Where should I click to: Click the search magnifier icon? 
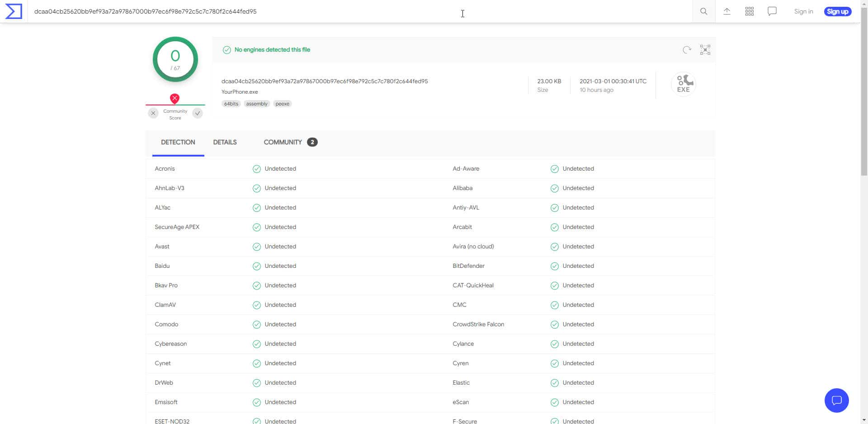click(703, 11)
